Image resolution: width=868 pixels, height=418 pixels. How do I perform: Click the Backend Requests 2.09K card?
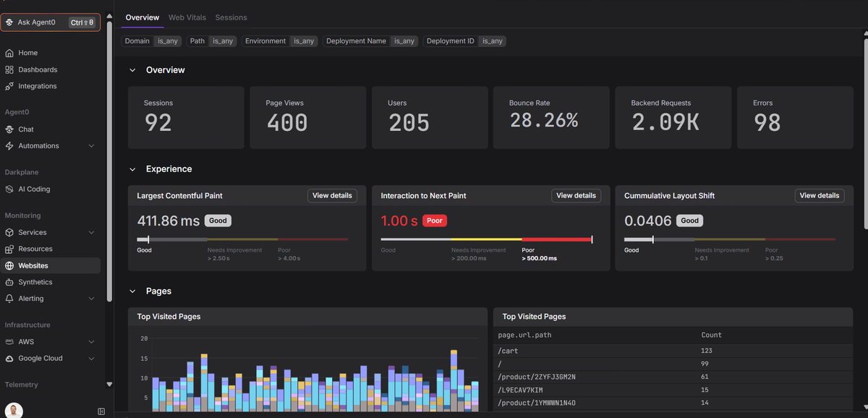click(x=673, y=118)
